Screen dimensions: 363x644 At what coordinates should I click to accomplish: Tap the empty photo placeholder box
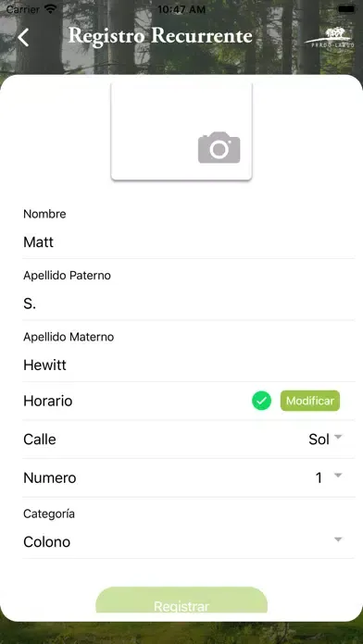coord(181,131)
